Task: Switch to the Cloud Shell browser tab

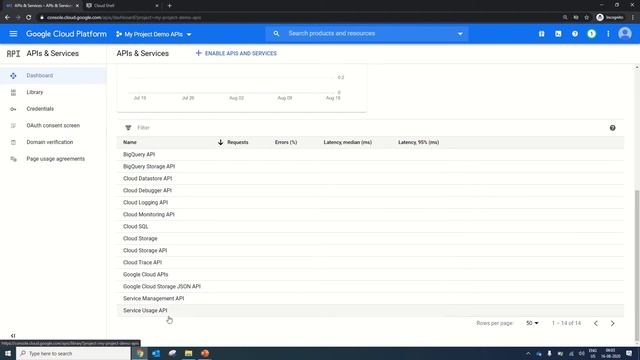Action: [122, 6]
